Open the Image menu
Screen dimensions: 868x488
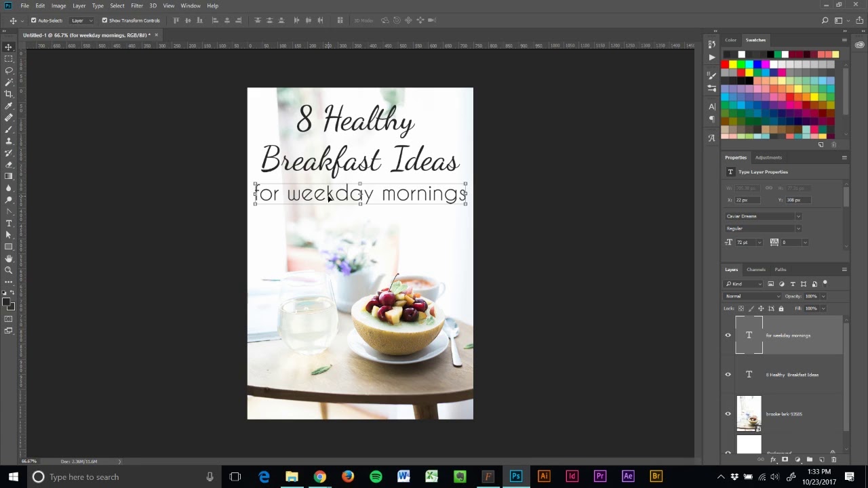tap(58, 5)
